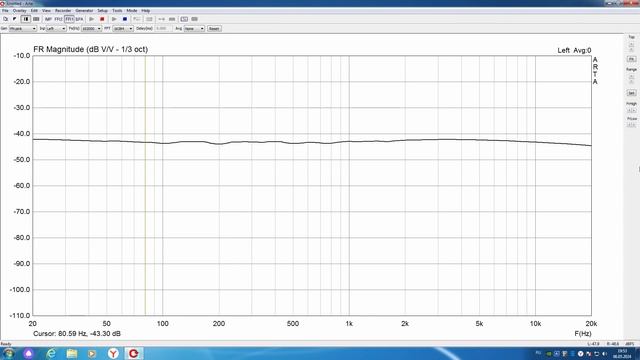Screen dimensions: 640x360
Task: Select the Imp impulse response mode
Action: [x=48, y=19]
